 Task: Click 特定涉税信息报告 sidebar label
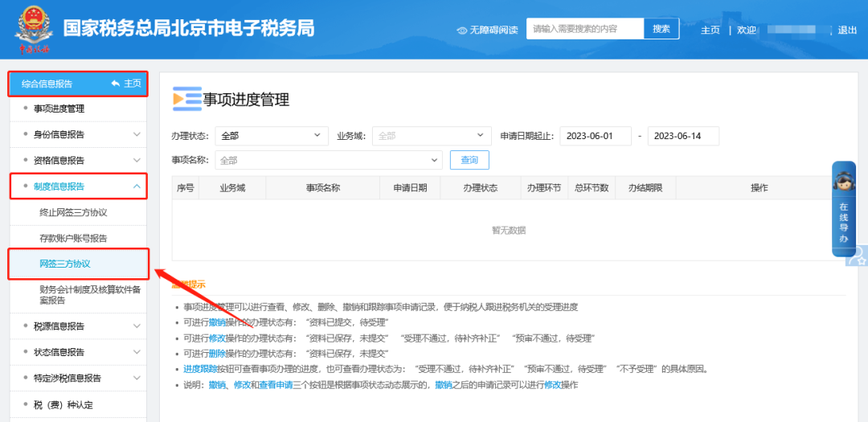coord(68,379)
